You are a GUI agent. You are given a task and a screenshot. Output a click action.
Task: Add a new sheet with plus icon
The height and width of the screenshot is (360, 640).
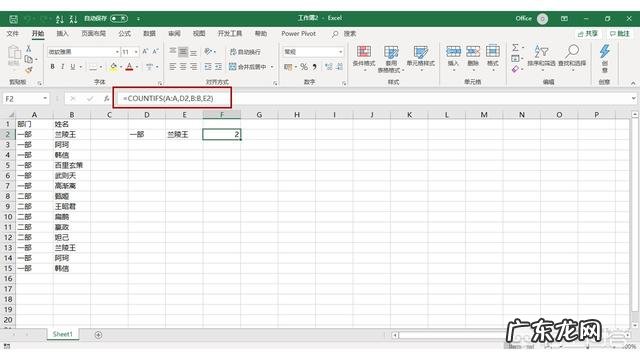[x=98, y=335]
